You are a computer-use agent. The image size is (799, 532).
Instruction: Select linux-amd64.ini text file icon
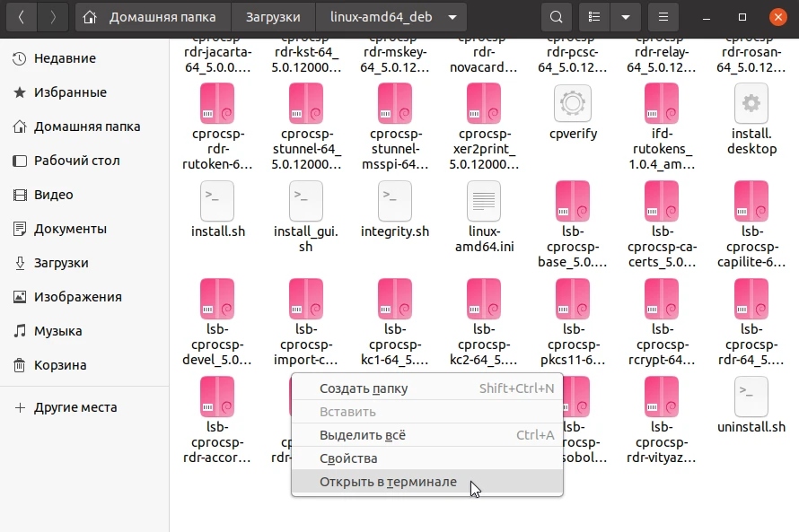coord(484,201)
